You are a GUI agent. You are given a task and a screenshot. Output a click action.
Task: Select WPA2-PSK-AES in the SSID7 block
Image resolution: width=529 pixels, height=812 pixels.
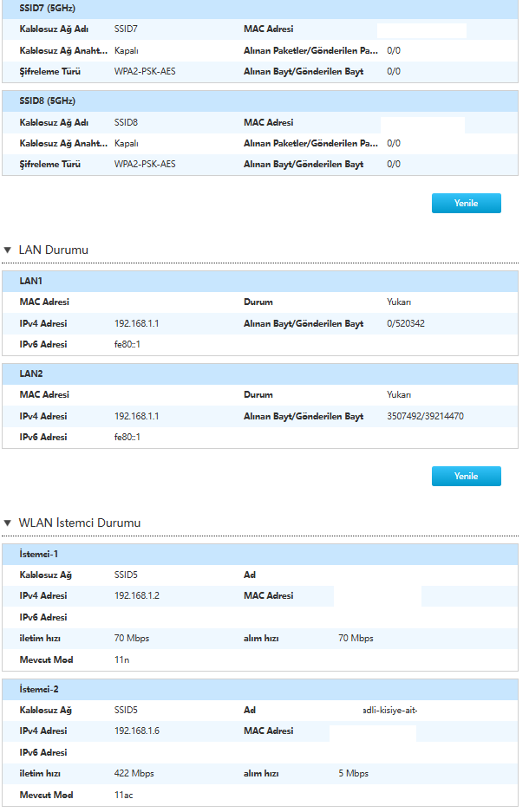click(145, 71)
